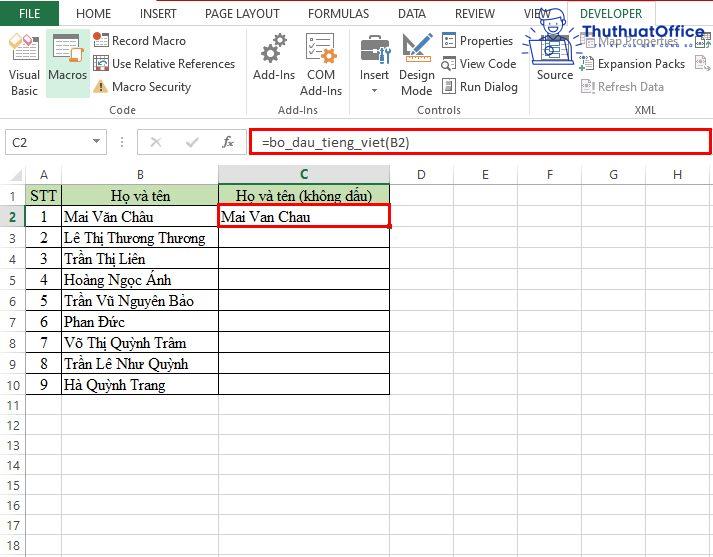Click the Select All corner triangle
Viewport: 713px width, 557px height.
click(16, 175)
